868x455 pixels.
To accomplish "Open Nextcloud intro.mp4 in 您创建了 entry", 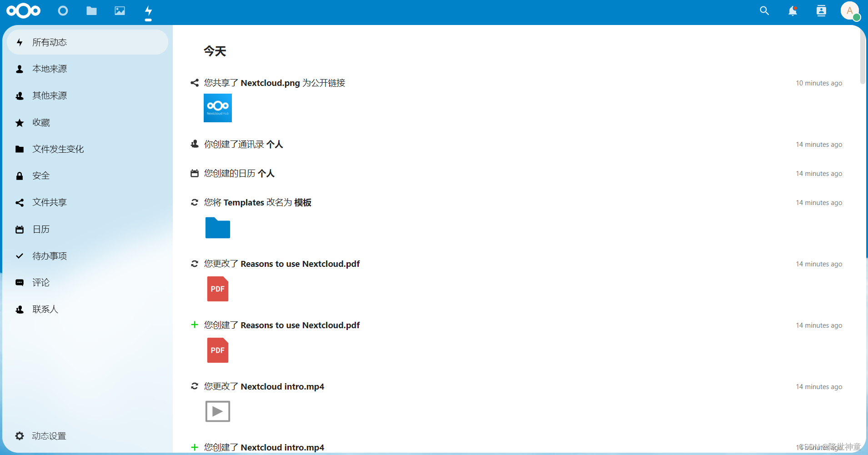I will (x=282, y=447).
